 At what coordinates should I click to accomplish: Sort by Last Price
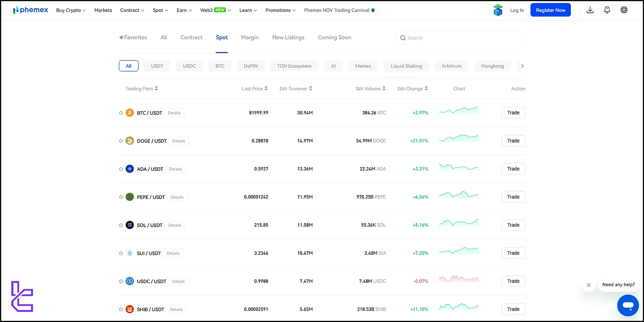pos(255,88)
